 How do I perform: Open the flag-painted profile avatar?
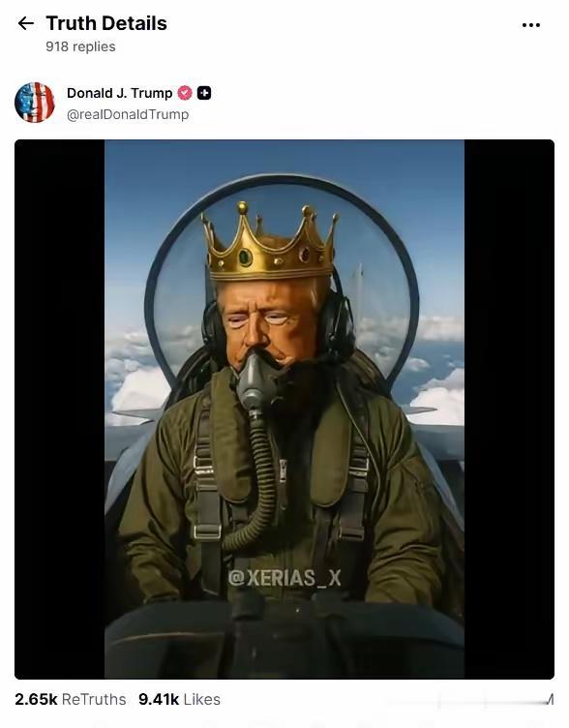click(x=35, y=103)
